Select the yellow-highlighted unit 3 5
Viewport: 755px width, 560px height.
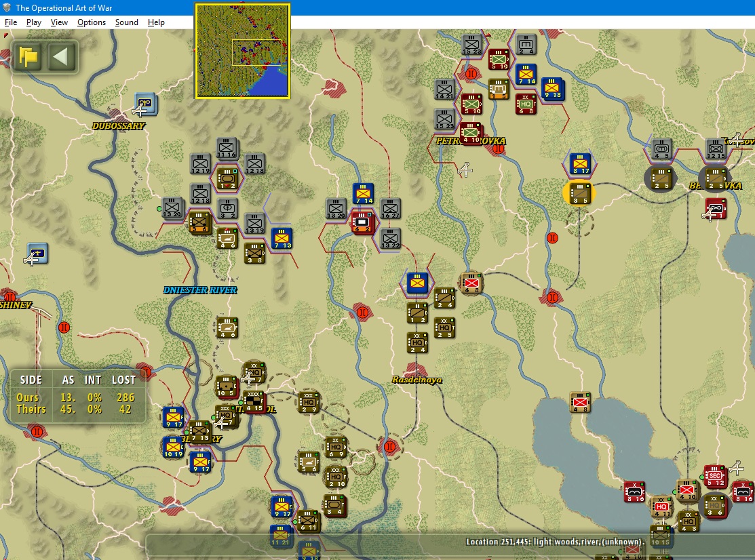(x=579, y=194)
